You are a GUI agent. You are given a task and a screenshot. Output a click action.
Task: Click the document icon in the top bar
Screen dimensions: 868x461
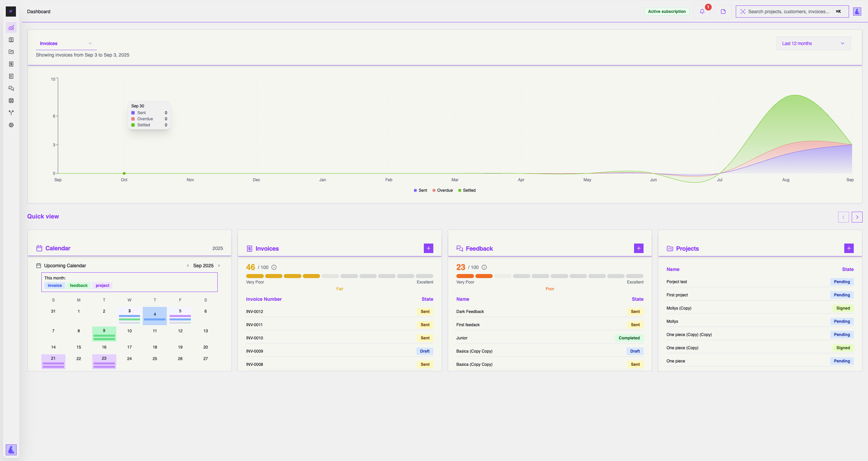723,11
